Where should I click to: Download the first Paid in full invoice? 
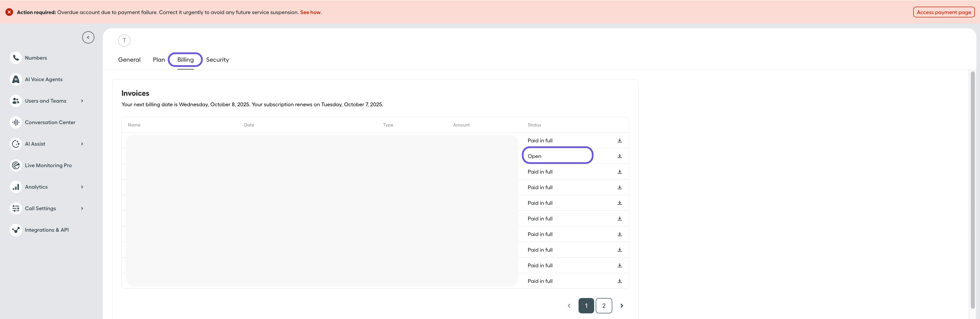point(620,140)
